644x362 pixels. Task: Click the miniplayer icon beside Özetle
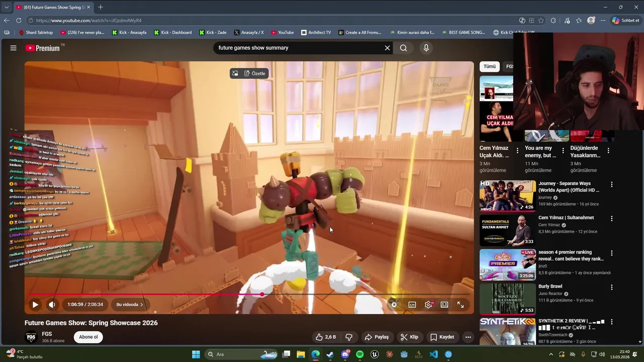(235, 73)
